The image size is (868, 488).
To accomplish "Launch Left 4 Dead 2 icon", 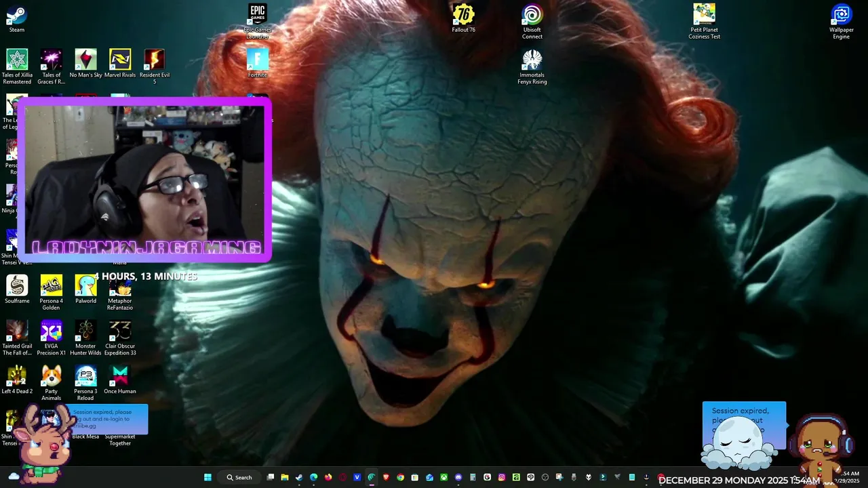I will 17,380.
